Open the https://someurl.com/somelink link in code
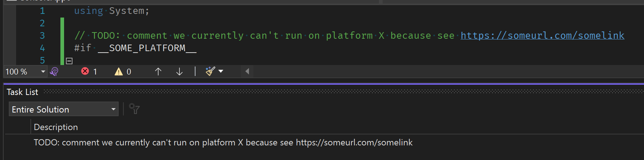Screen dimensions: 644x160 (x=543, y=35)
